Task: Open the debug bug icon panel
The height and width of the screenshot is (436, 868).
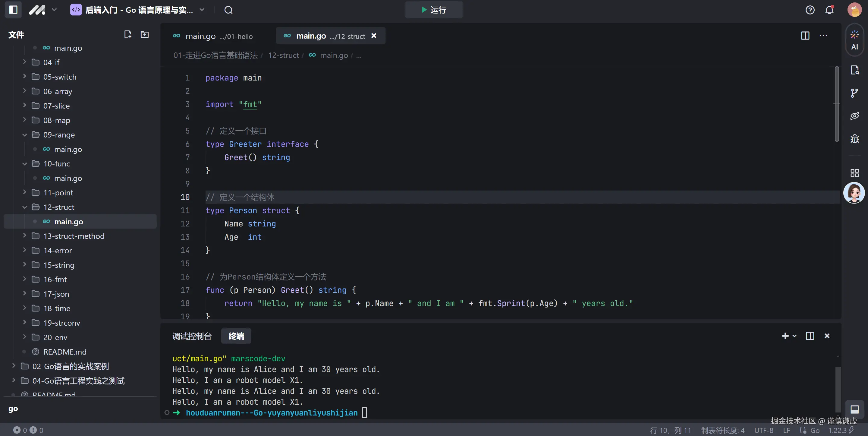Action: pyautogui.click(x=854, y=139)
